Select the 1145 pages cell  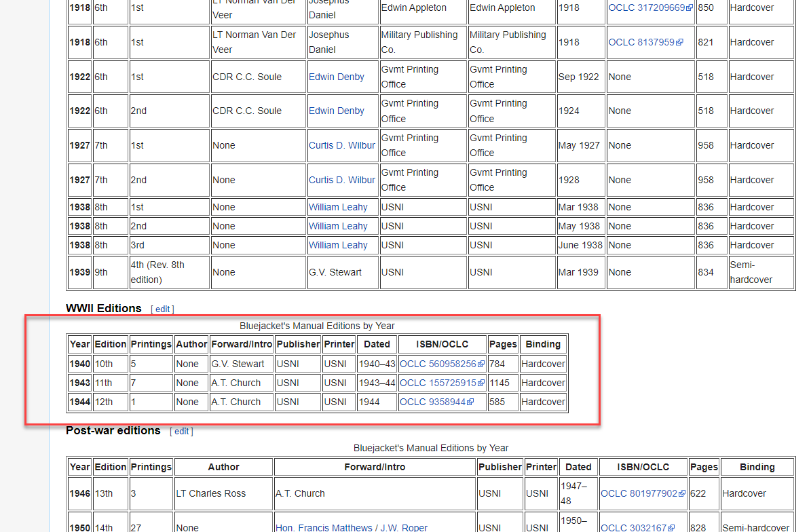tap(503, 383)
